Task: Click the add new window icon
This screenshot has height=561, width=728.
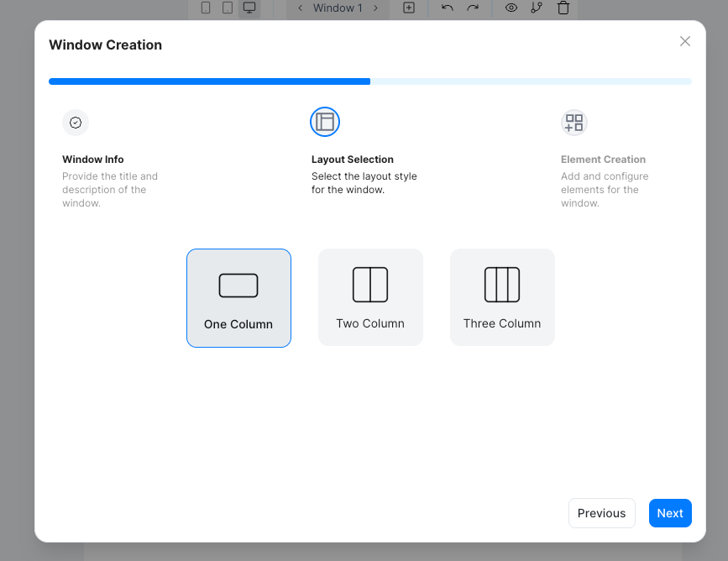Action: pos(408,8)
